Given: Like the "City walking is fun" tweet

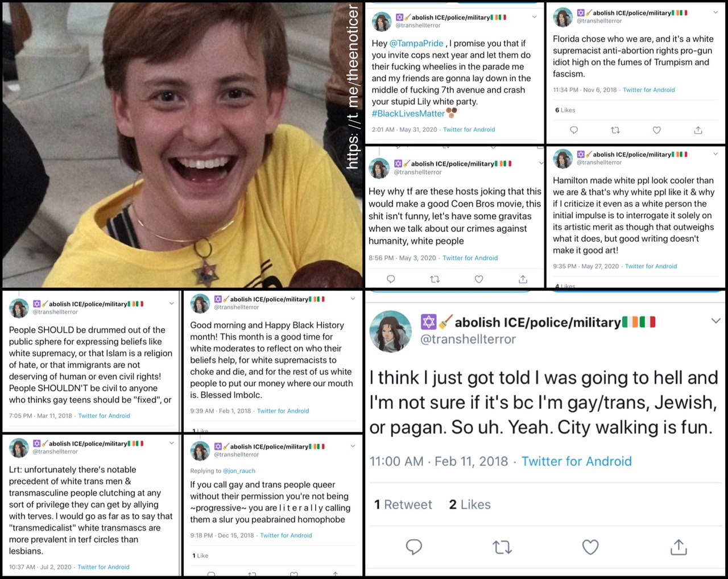Looking at the screenshot, I should point(590,547).
